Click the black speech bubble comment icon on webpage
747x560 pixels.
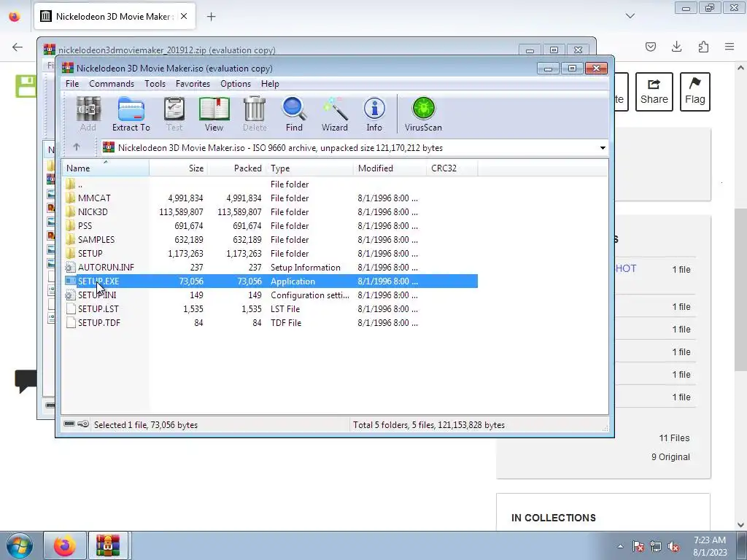tap(26, 381)
